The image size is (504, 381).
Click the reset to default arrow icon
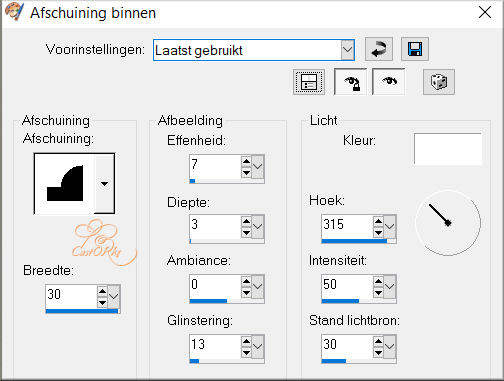[379, 49]
